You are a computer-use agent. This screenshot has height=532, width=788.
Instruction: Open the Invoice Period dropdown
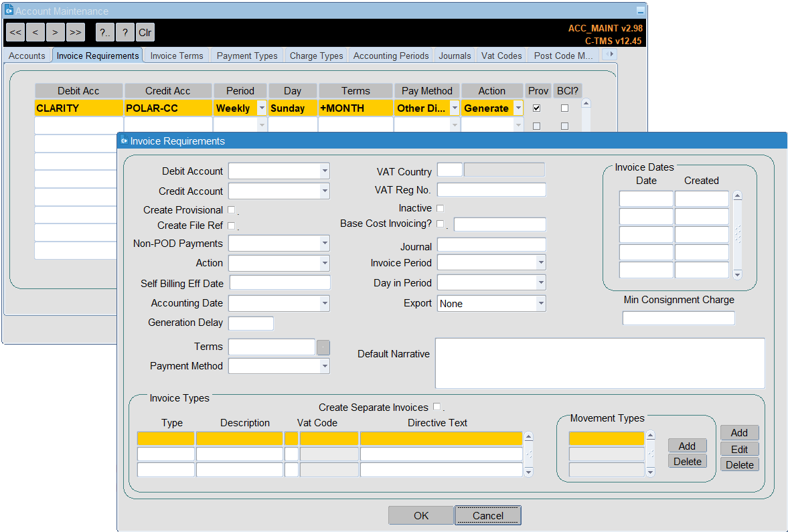541,263
